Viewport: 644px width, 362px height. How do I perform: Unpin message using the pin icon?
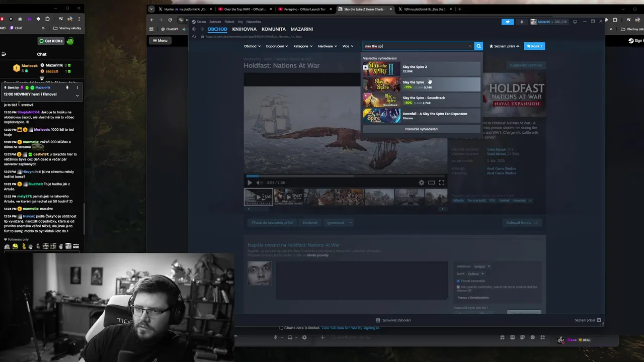(x=67, y=87)
